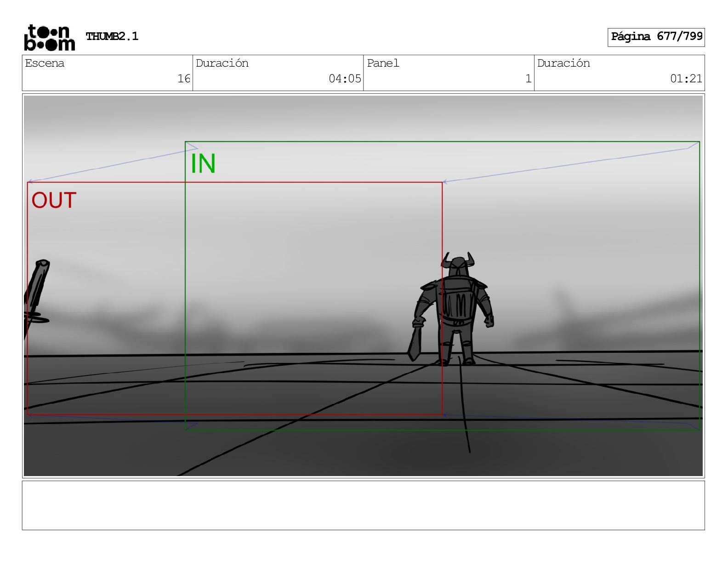This screenshot has width=728, height=563.
Task: Click panel duration value 01:21
Action: click(686, 79)
